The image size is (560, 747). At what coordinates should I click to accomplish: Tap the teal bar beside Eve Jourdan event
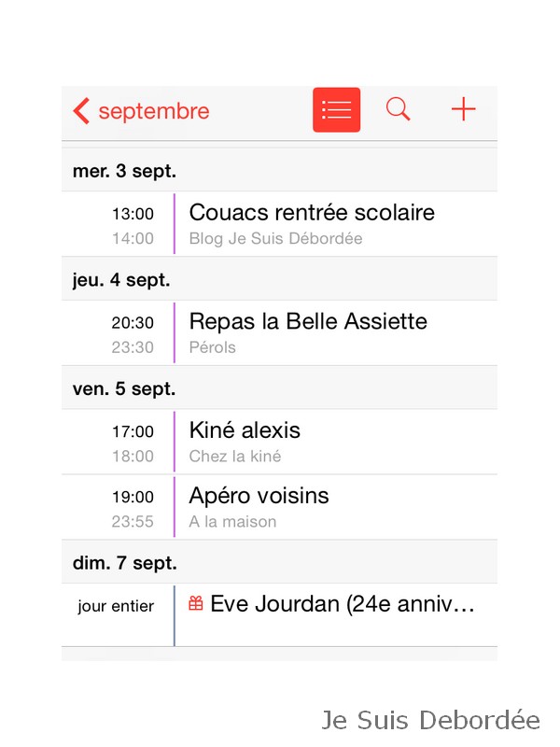pos(175,614)
